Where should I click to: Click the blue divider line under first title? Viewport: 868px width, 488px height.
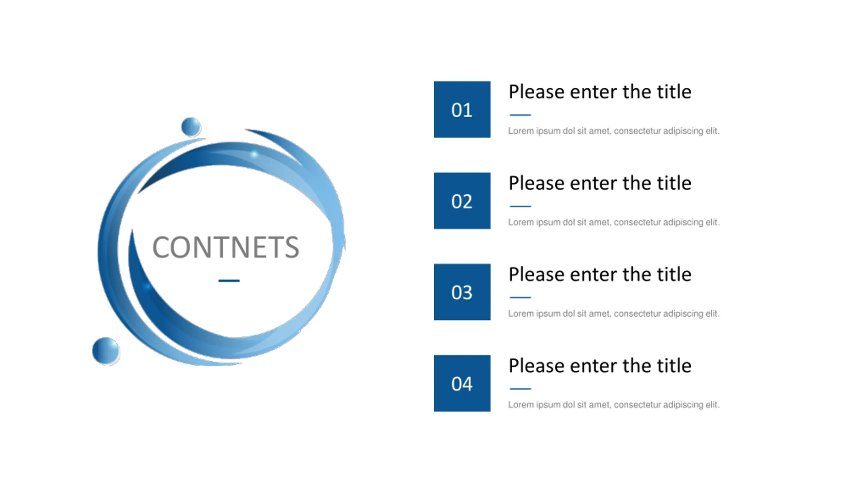[520, 115]
